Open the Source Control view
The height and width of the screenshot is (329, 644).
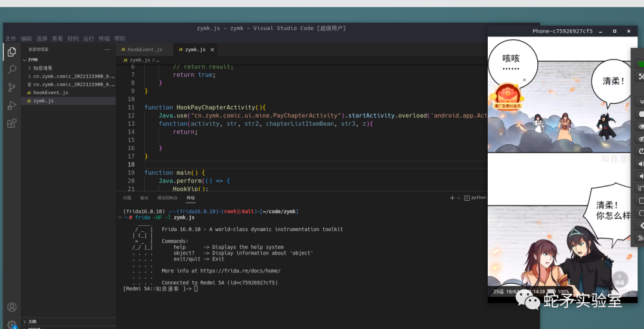click(12, 88)
